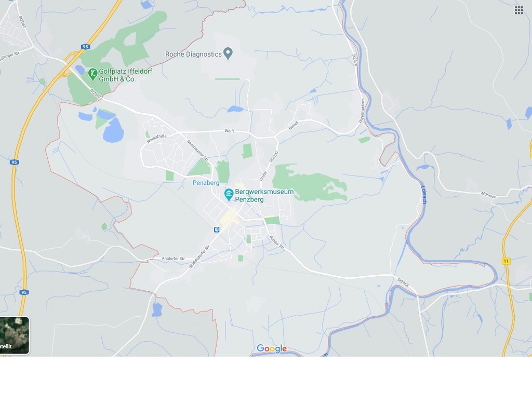The image size is (532, 419).
Task: Click the Roche Diagnostics text label
Action: click(x=193, y=54)
